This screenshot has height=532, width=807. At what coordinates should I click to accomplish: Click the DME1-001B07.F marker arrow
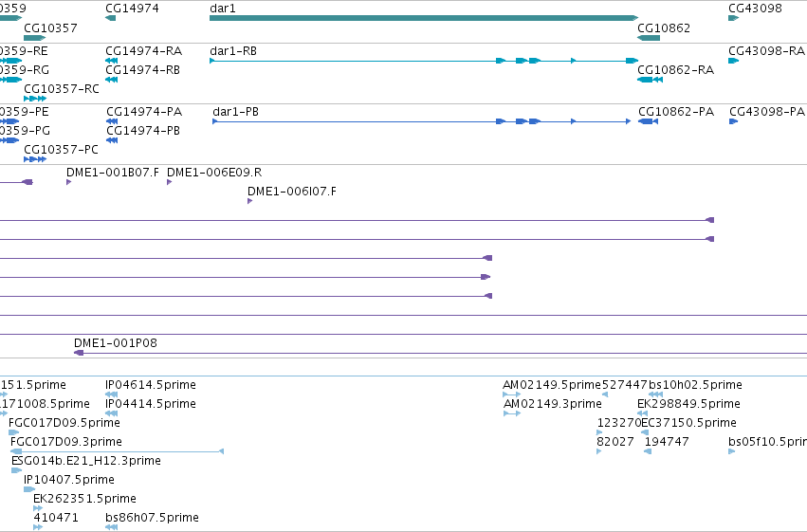pos(68,182)
